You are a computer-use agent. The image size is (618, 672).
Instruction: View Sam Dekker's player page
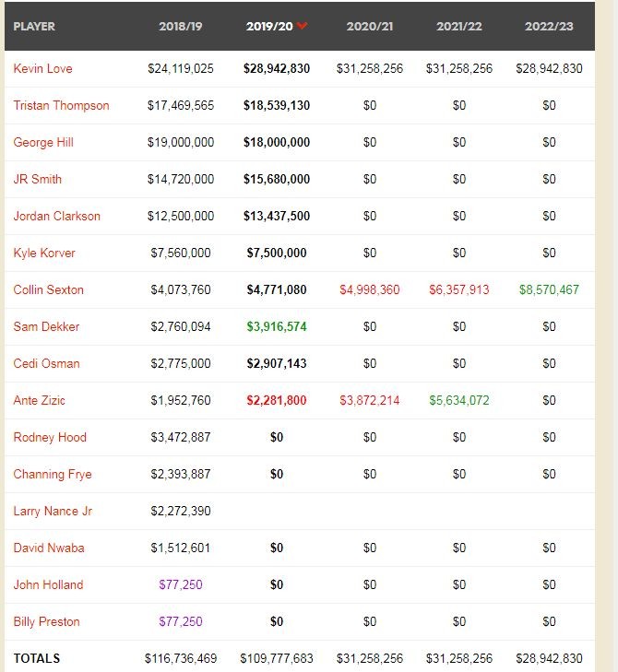click(x=46, y=326)
